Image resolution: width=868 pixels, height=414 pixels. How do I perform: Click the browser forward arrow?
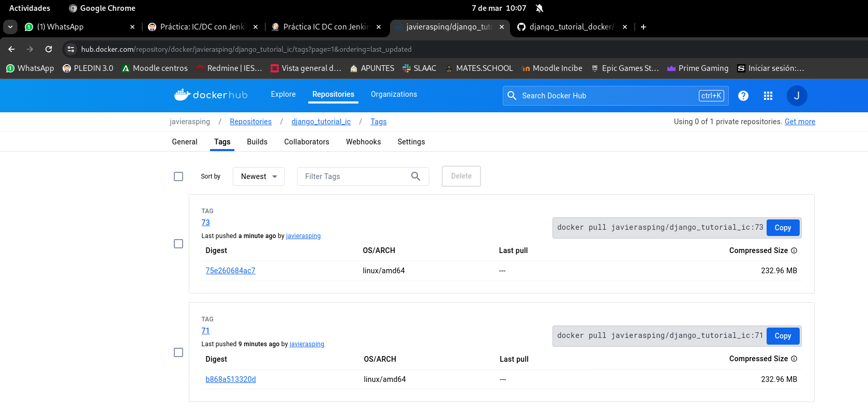tap(30, 49)
